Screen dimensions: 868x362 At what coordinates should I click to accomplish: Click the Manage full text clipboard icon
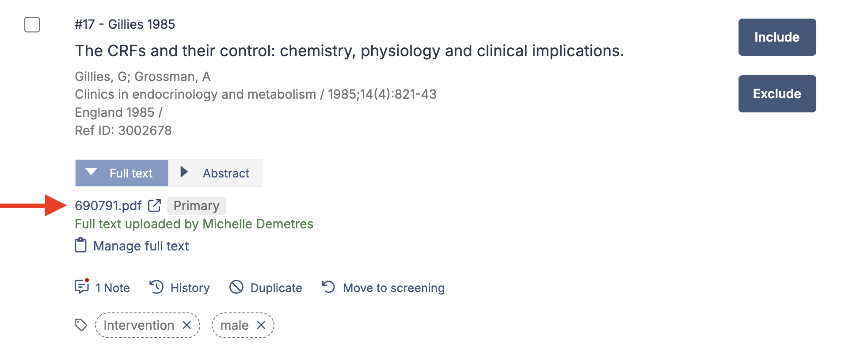click(80, 245)
